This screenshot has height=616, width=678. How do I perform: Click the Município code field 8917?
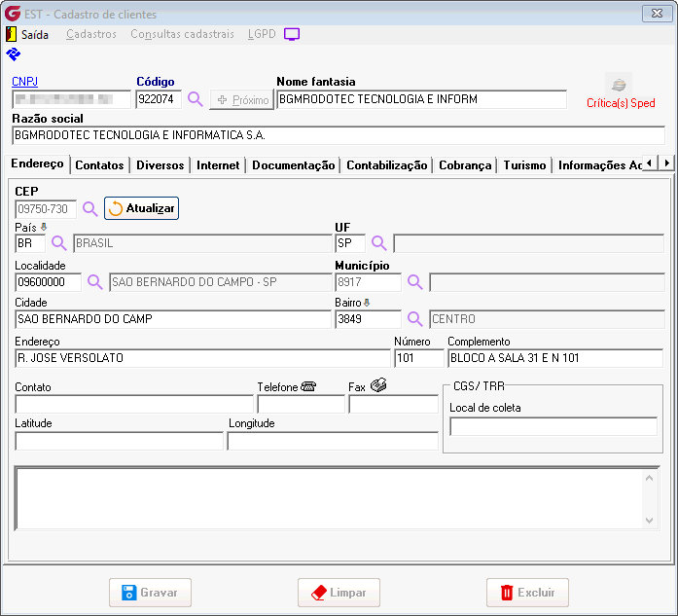(368, 282)
